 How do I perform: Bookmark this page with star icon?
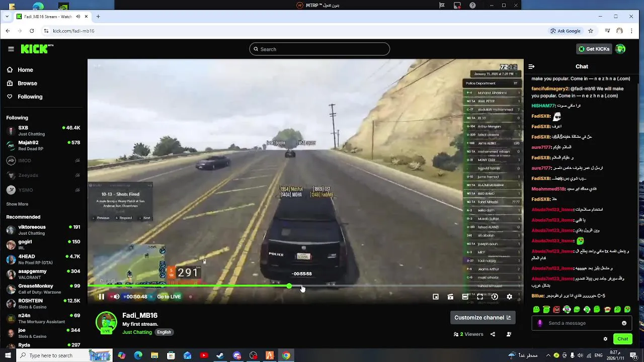point(591,31)
